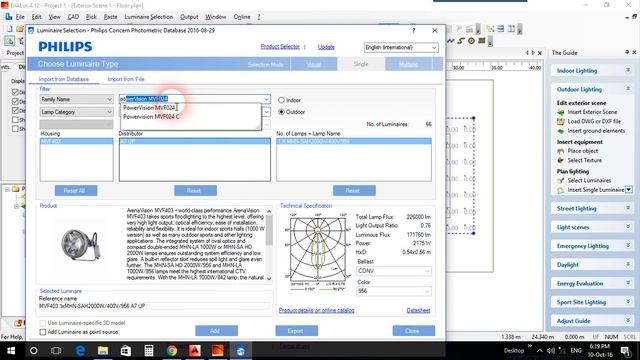The image size is (640, 360).
Task: Expand the Sport Site Lighting guide section
Action: click(628, 302)
